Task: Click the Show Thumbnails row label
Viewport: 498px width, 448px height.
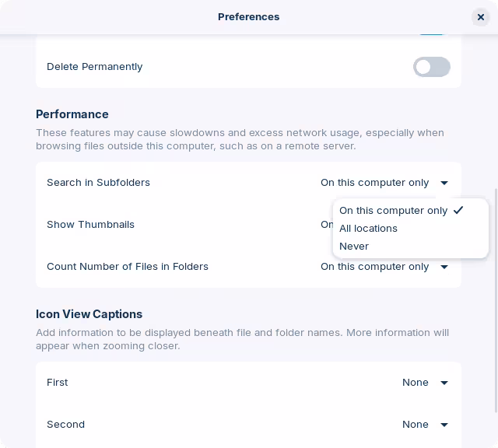Action: (x=90, y=225)
